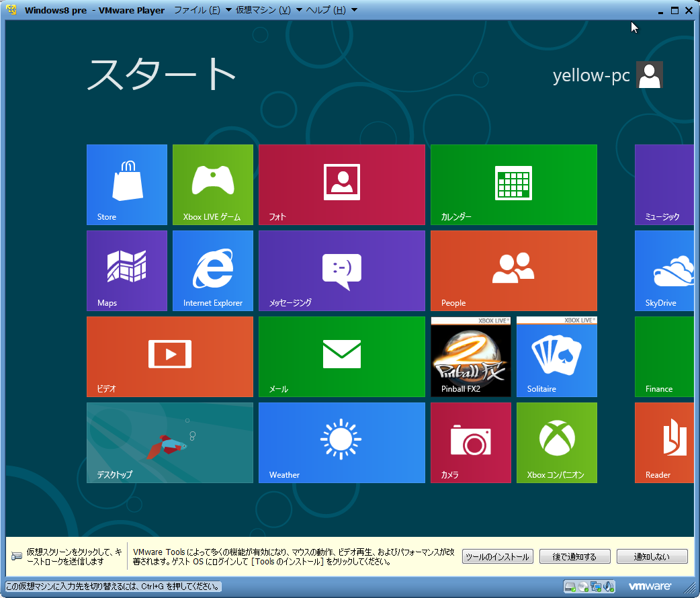Open the フォト tile

click(341, 185)
